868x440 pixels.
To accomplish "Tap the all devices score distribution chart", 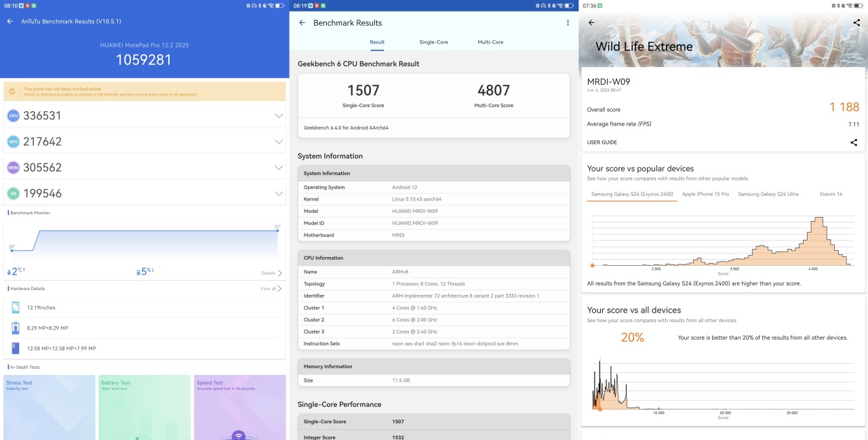I will [x=724, y=382].
